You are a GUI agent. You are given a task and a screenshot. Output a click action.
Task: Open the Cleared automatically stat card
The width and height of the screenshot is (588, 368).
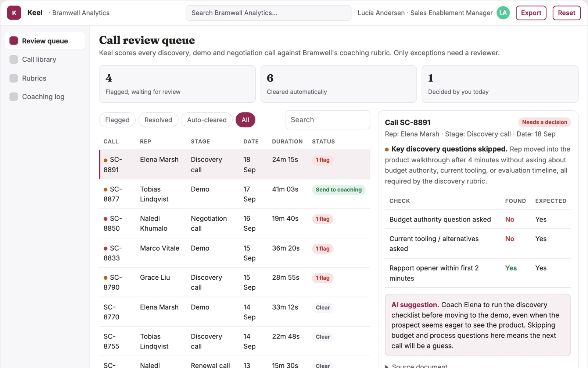click(338, 84)
